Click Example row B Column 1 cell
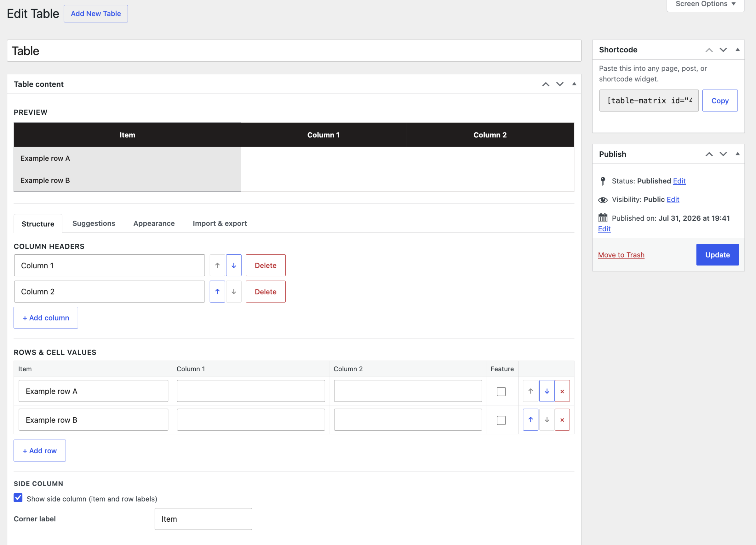The width and height of the screenshot is (756, 545). pos(251,420)
